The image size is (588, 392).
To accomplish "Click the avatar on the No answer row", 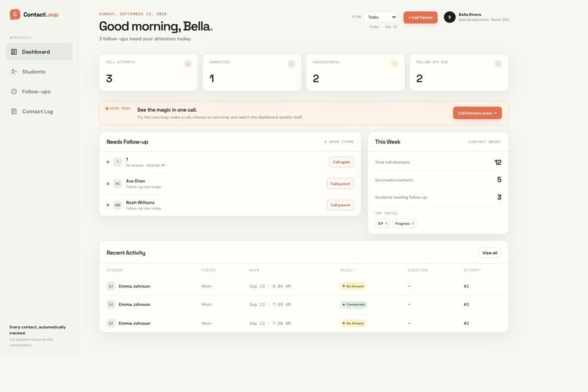I will point(117,162).
